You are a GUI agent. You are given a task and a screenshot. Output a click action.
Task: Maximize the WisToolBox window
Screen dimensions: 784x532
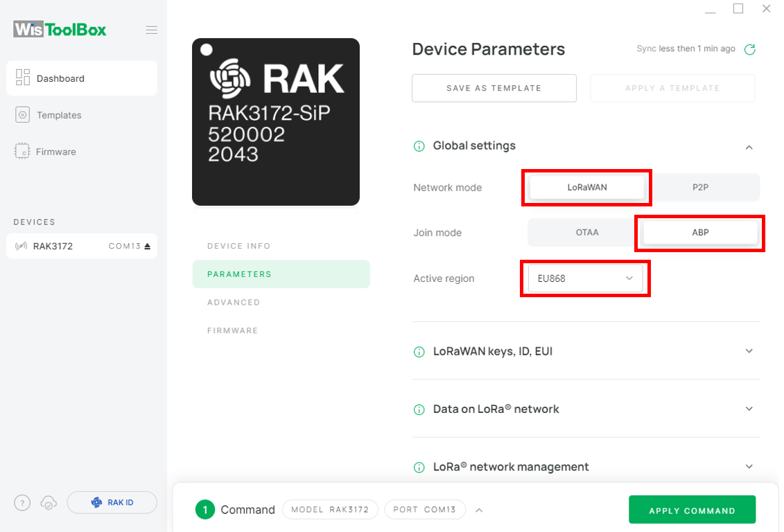738,8
